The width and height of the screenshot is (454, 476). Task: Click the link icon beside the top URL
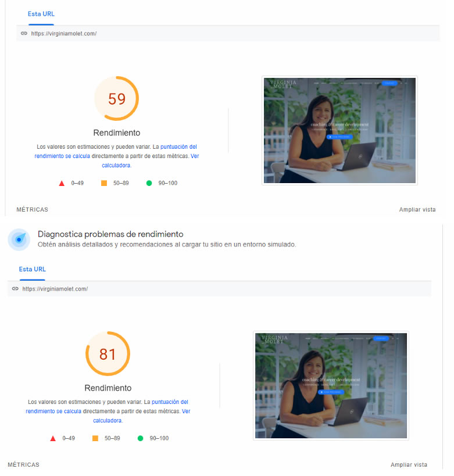click(x=24, y=33)
